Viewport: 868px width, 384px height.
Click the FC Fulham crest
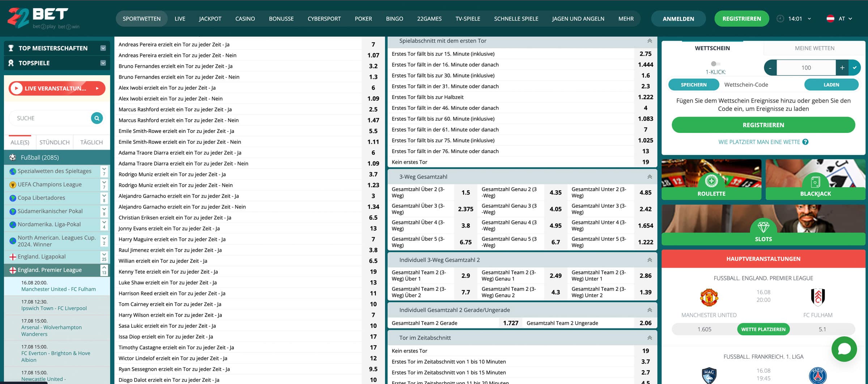click(818, 297)
